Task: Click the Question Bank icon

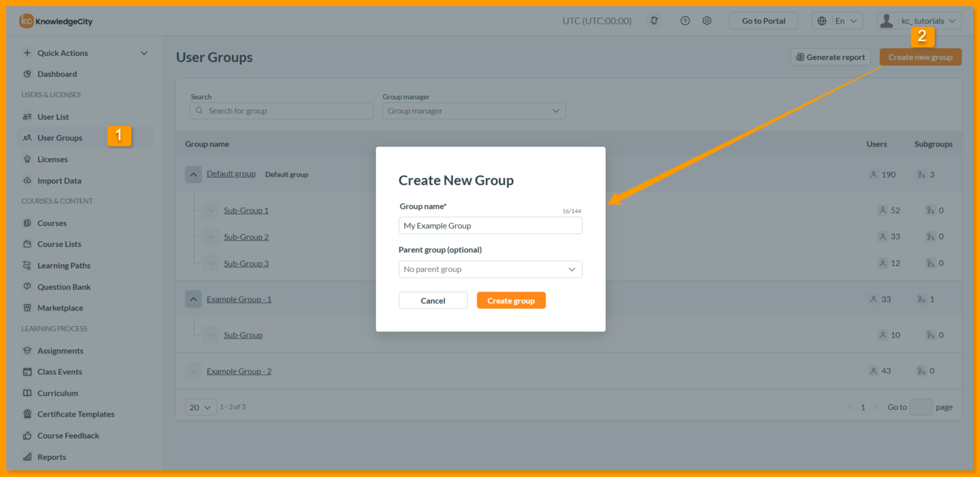Action: coord(28,287)
